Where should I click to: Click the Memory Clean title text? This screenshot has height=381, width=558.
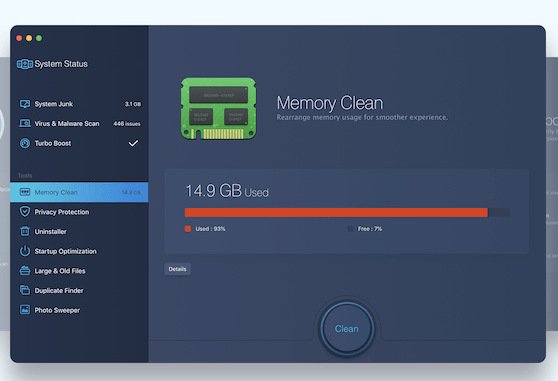(330, 103)
